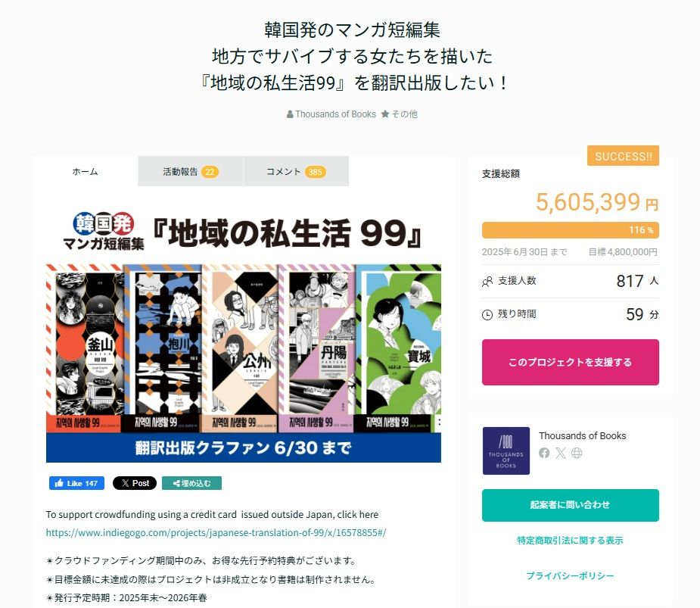
Task: Click the Facebook Like 147 button
Action: tap(76, 483)
